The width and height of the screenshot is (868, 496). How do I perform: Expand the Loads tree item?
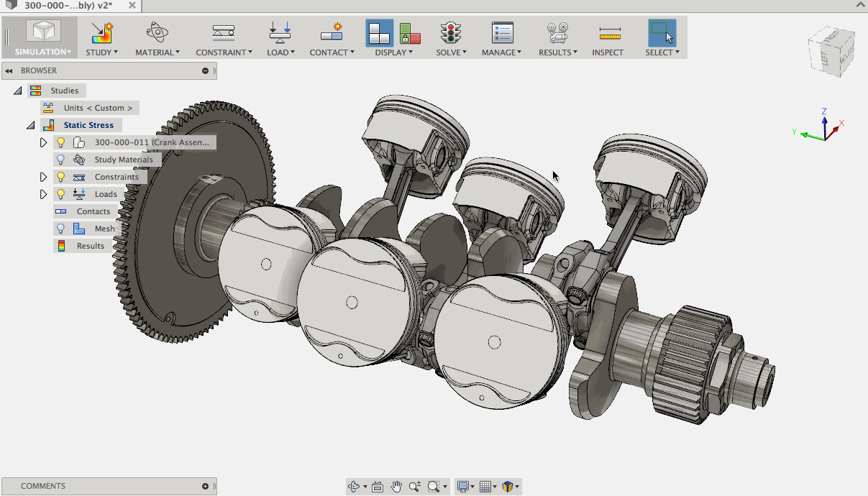click(43, 193)
